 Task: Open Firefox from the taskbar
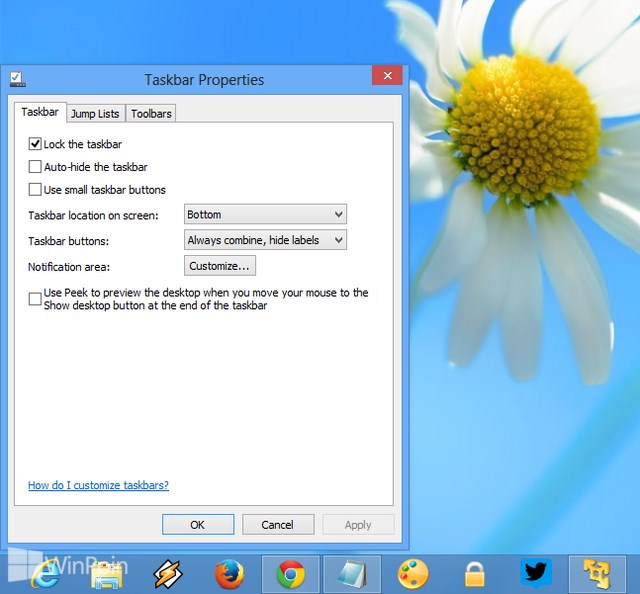click(x=229, y=574)
